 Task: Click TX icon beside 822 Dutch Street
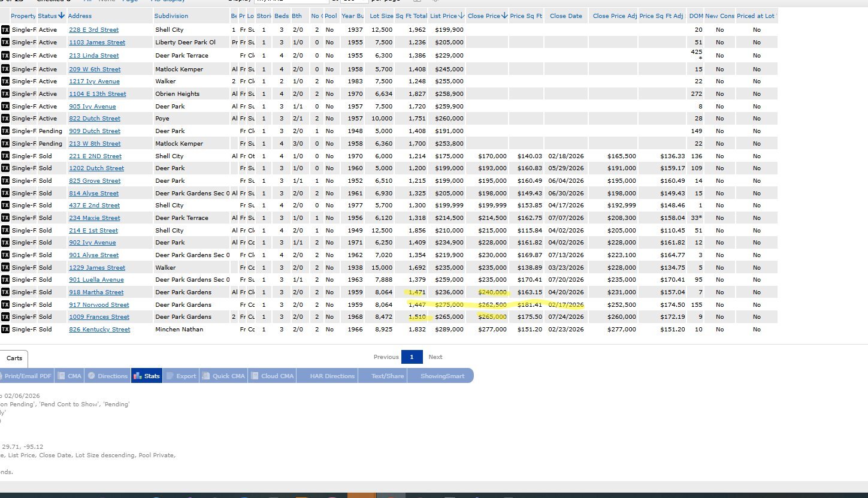click(5, 118)
